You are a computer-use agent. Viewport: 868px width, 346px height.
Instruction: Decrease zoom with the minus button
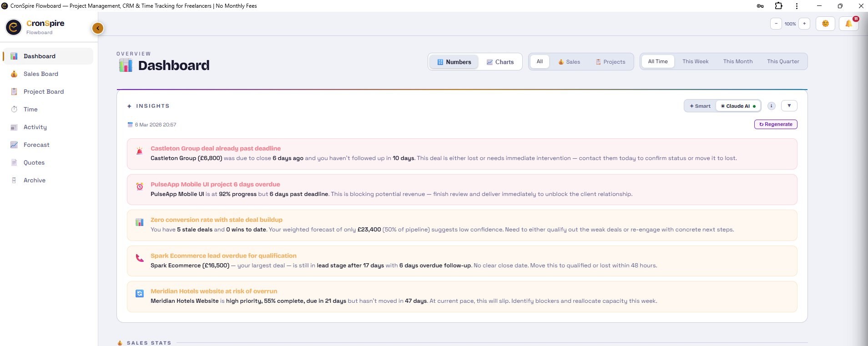776,24
